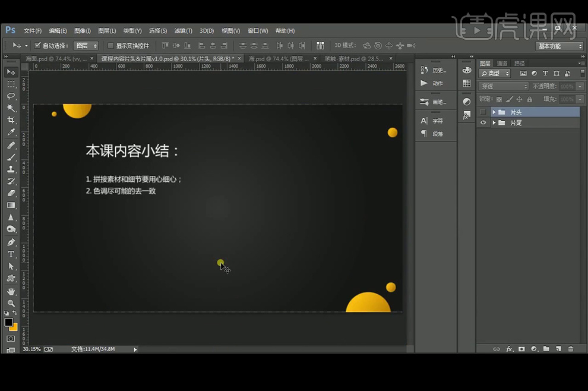Click the link layers chain icon

tap(497, 349)
